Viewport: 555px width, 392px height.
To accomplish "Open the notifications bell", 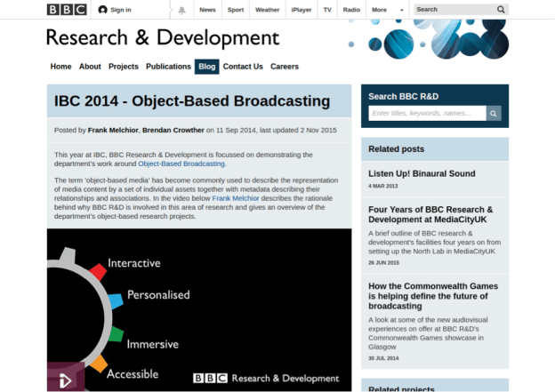I will (x=182, y=10).
